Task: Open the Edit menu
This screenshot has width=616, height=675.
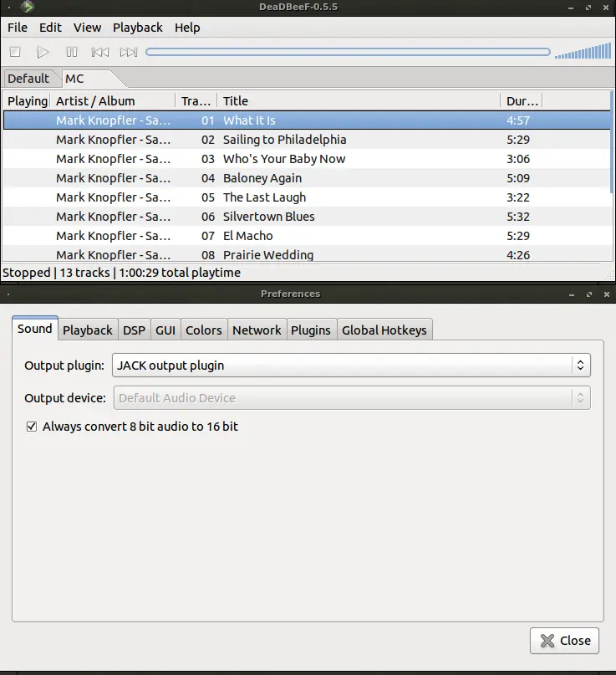Action: pyautogui.click(x=50, y=28)
